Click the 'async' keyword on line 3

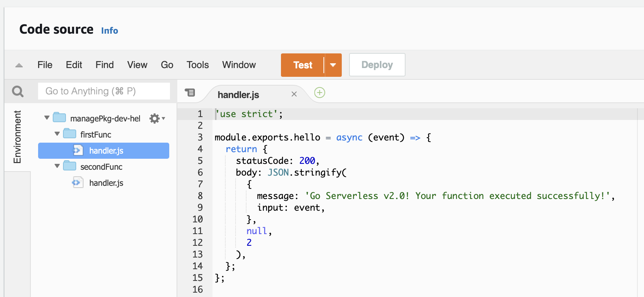tap(349, 137)
